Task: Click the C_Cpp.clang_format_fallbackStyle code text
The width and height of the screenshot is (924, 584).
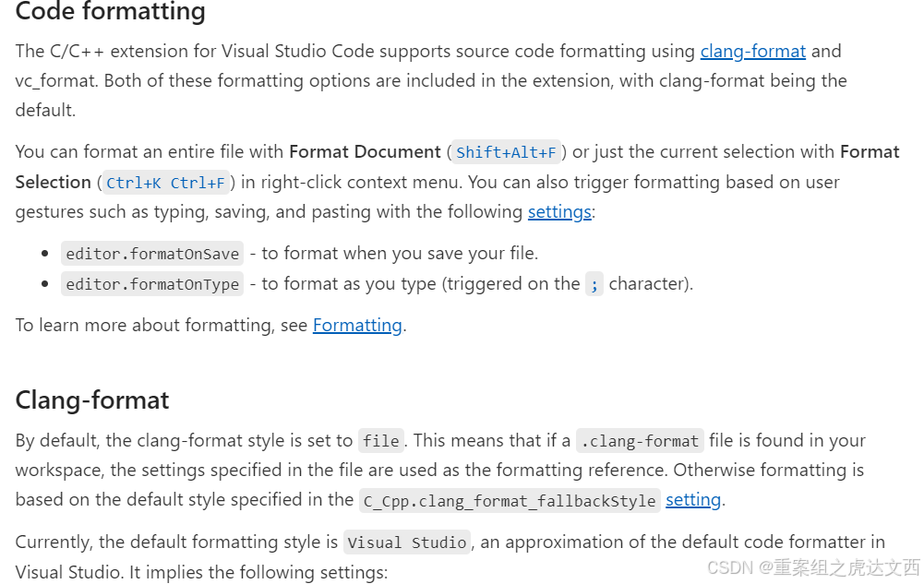Action: [x=510, y=501]
